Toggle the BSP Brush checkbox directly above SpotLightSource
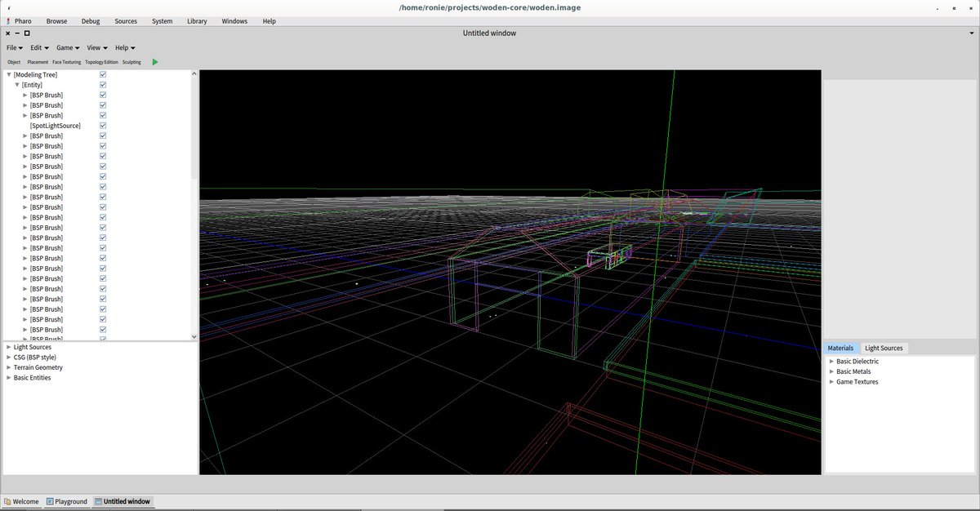980x511 pixels. [103, 115]
